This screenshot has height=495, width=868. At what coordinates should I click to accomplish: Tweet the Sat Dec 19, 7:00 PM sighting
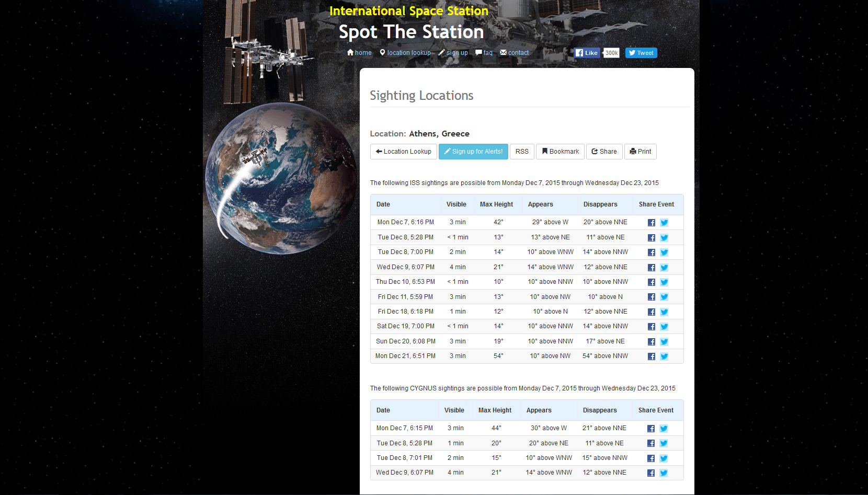point(664,327)
